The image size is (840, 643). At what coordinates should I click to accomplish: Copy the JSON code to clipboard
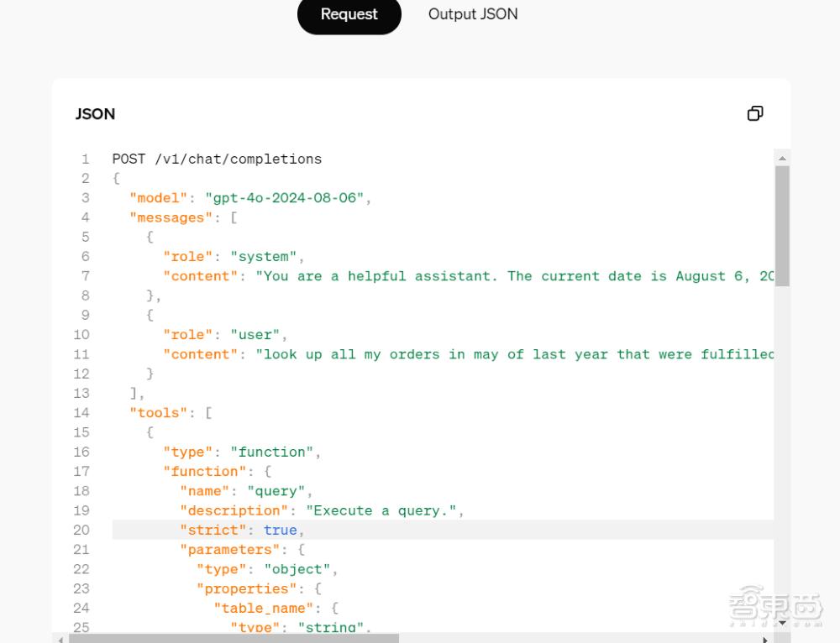(x=755, y=113)
